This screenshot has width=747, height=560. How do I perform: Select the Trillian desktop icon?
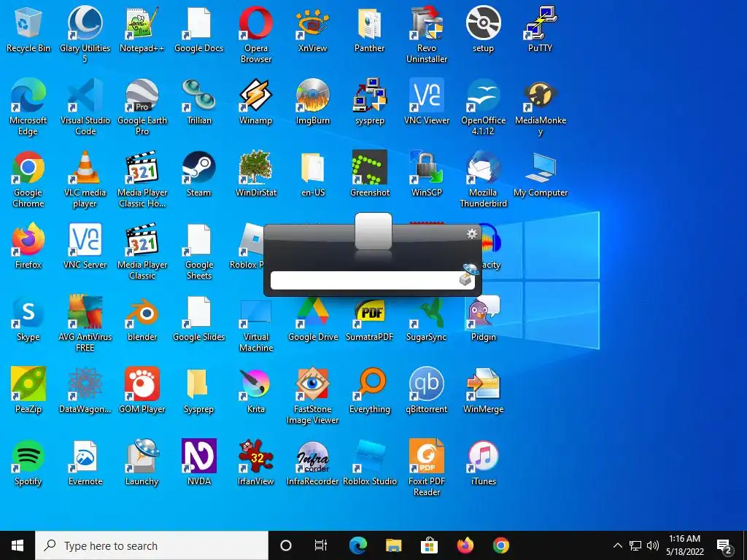tap(198, 102)
